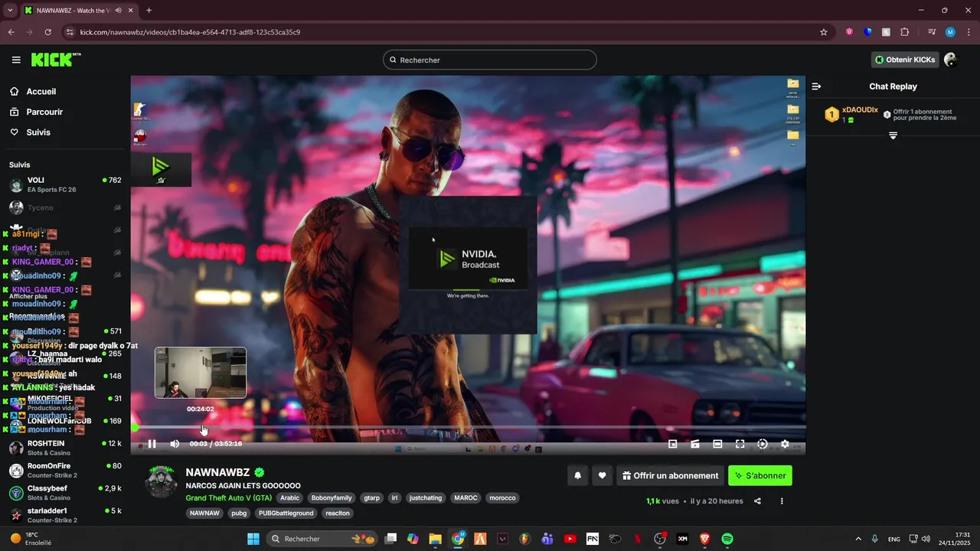
Task: Open the mini player mode icon
Action: coord(672,444)
